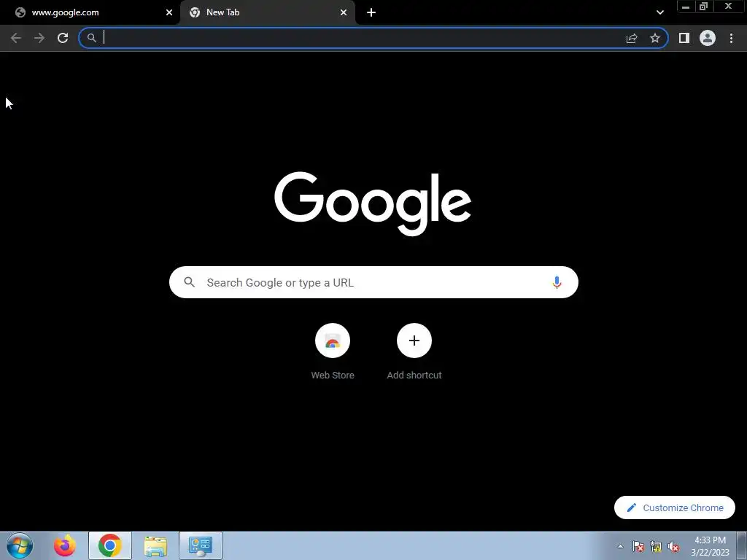The image size is (747, 560).
Task: Start voice search with the microphone icon
Action: tap(557, 282)
